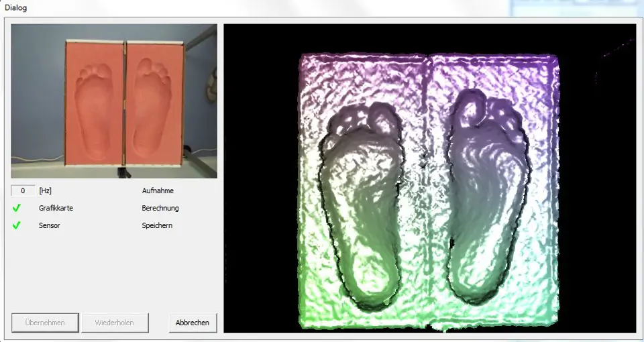Click the big toe of right 3D footprint

[x=470, y=104]
